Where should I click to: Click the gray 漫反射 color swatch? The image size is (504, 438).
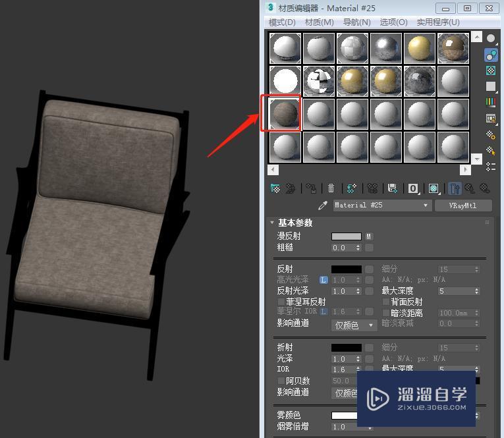pyautogui.click(x=347, y=236)
